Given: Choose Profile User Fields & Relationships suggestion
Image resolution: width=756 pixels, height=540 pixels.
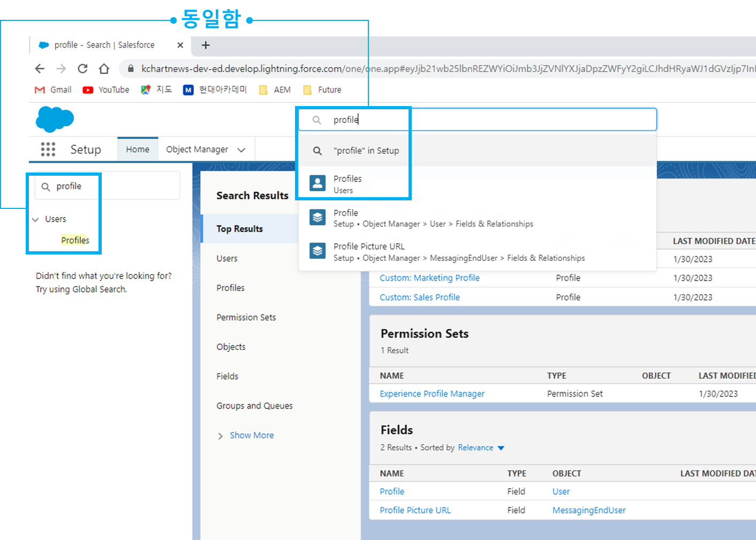Looking at the screenshot, I should point(477,218).
